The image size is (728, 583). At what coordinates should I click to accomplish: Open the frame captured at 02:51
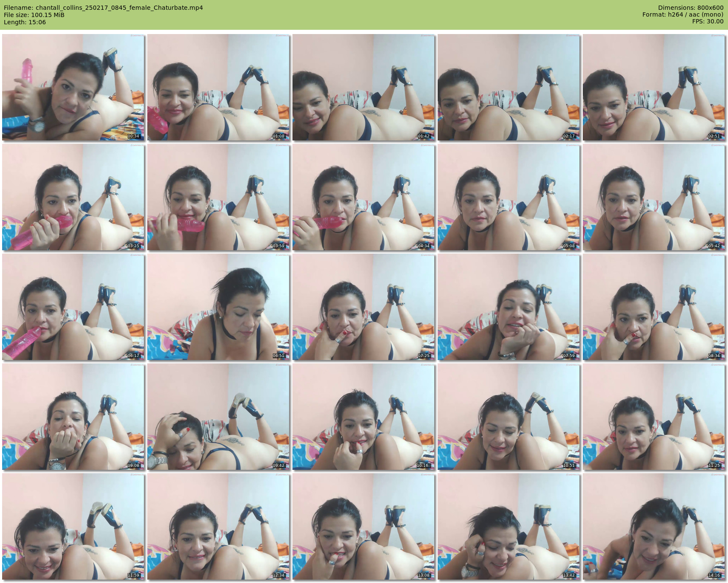point(654,87)
